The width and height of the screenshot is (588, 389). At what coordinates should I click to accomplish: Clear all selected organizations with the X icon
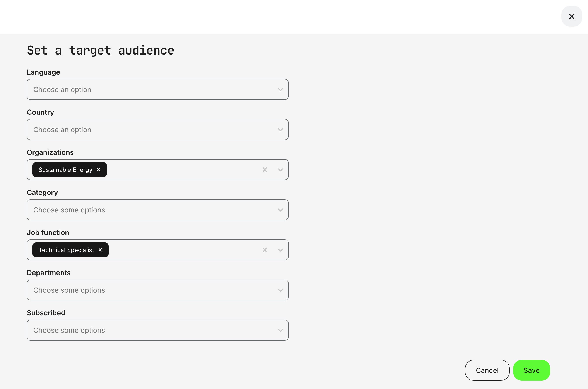265,169
